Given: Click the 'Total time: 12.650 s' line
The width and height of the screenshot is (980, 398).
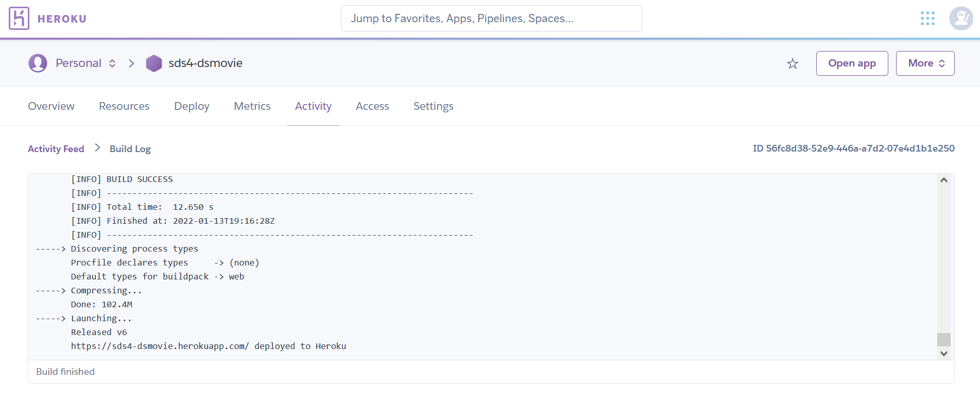Looking at the screenshot, I should (x=142, y=207).
